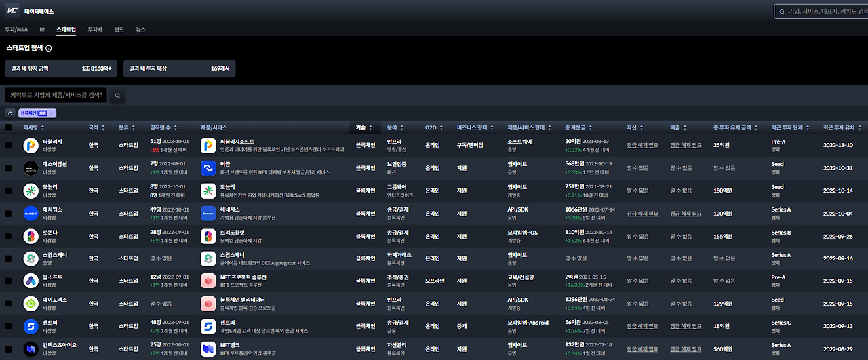Click the 버클 product icon
The height and width of the screenshot is (360, 868).
click(x=208, y=167)
